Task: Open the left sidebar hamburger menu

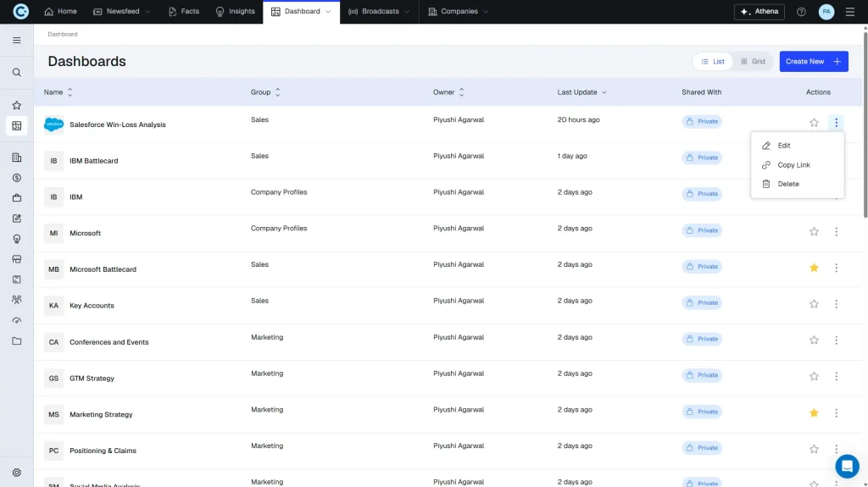Action: point(17,40)
